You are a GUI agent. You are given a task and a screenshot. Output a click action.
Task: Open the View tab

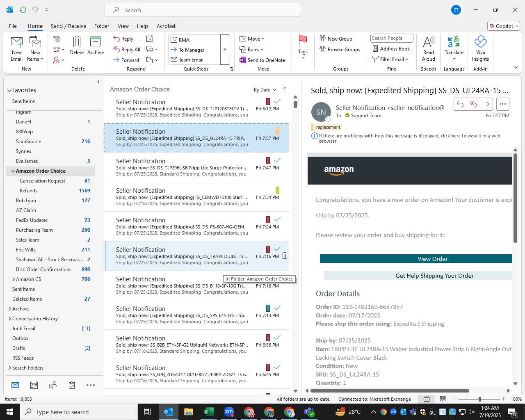(x=123, y=26)
